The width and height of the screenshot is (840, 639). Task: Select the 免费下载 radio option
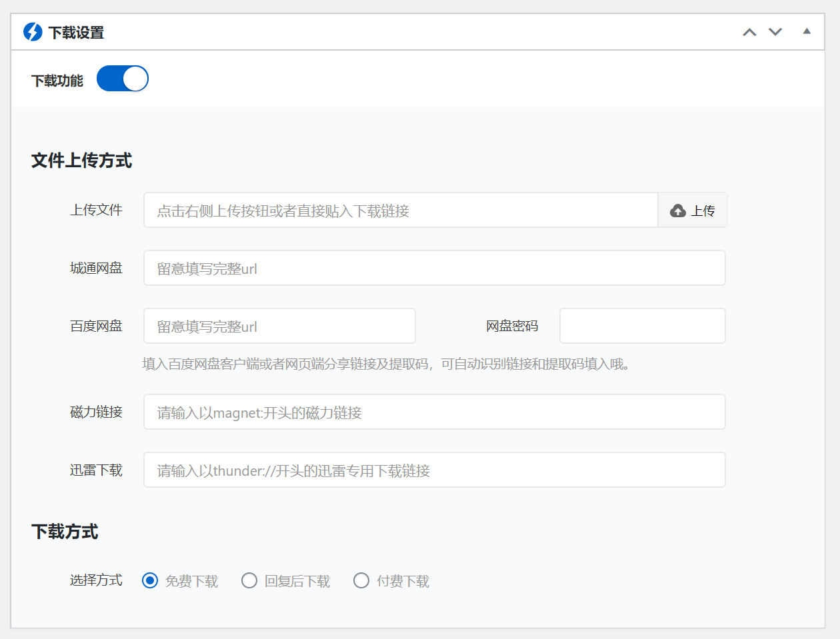click(x=149, y=580)
